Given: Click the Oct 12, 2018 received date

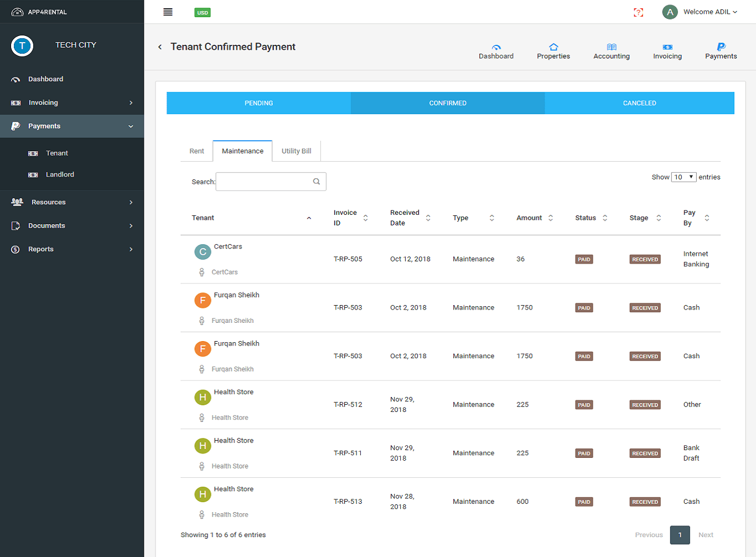Looking at the screenshot, I should 410,259.
